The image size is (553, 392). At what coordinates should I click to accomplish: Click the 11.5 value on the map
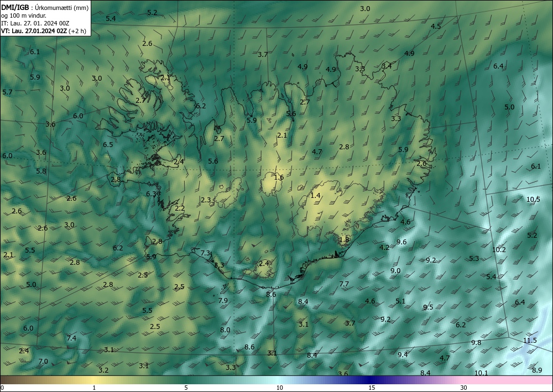[x=530, y=340]
